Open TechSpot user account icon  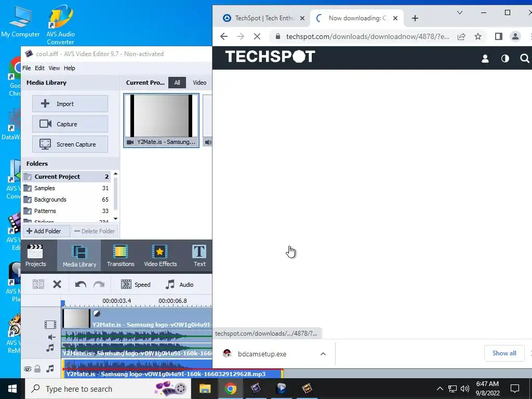tap(485, 59)
